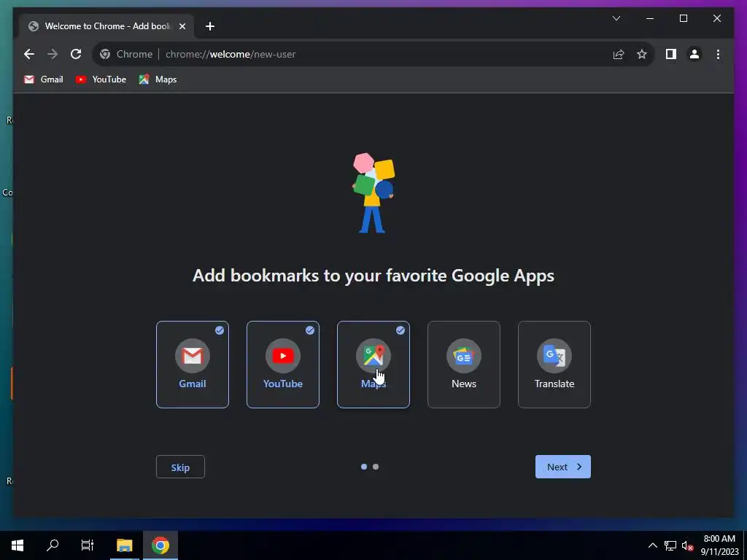Deselect the YouTube app card

[x=283, y=365]
